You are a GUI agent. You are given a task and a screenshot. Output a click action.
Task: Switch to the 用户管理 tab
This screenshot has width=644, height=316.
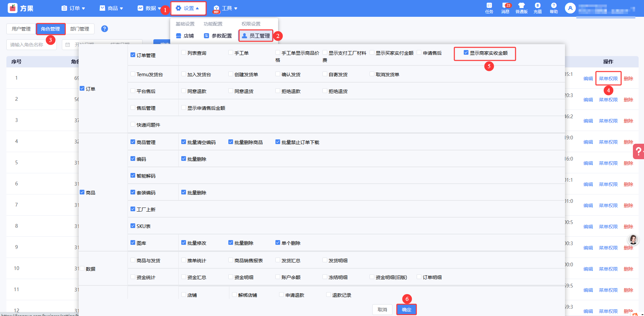(21, 29)
